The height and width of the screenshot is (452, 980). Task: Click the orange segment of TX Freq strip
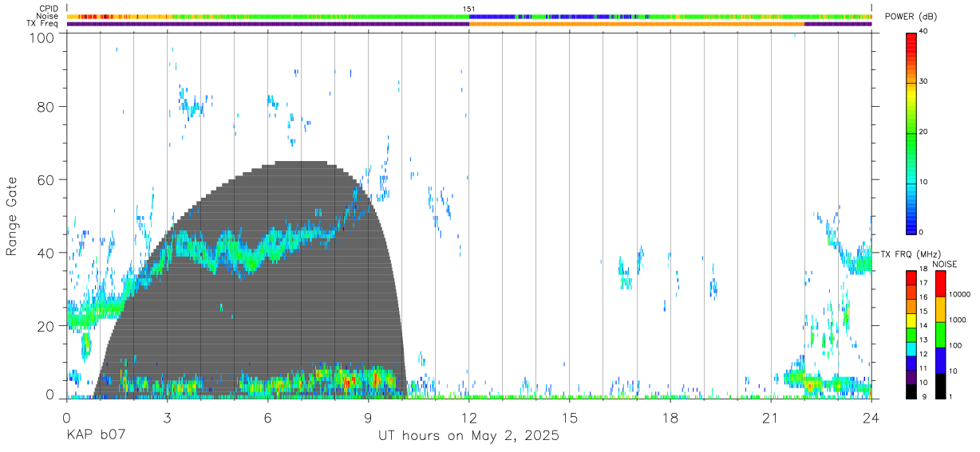coord(637,24)
